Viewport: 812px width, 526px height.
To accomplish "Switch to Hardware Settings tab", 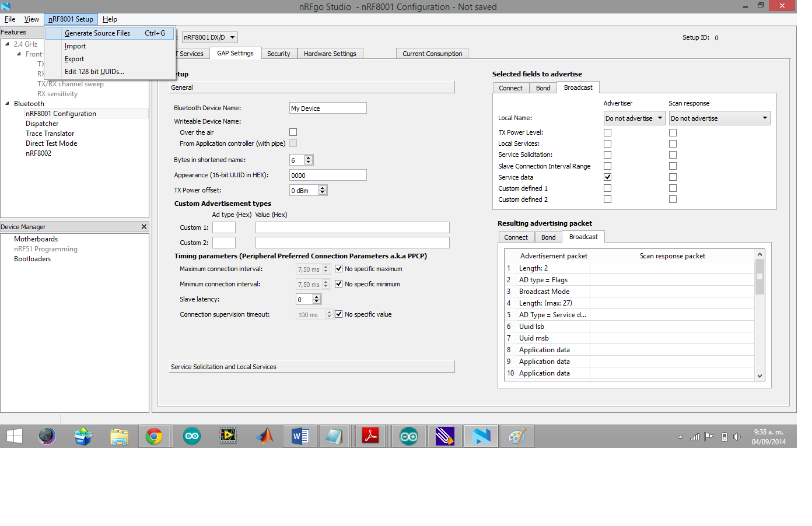I will pyautogui.click(x=330, y=54).
